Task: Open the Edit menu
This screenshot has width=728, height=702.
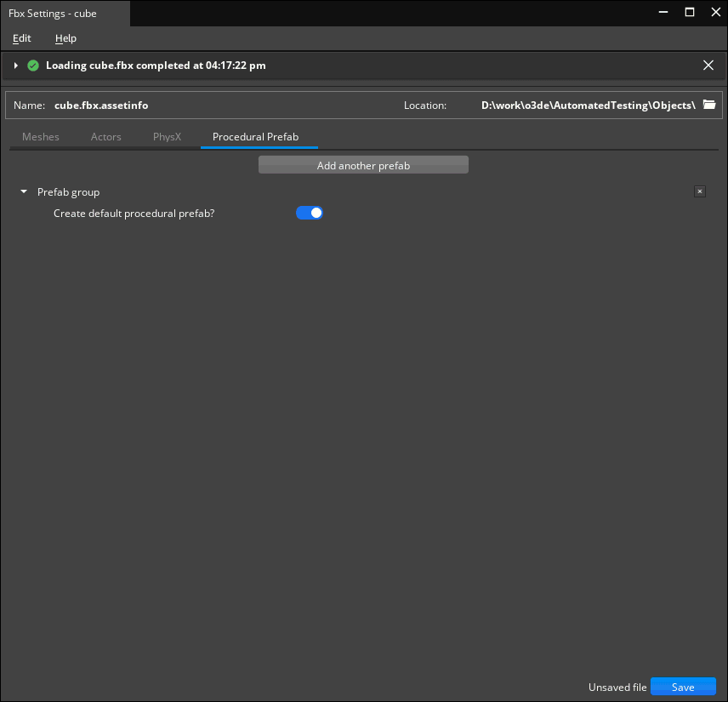Action: point(21,38)
